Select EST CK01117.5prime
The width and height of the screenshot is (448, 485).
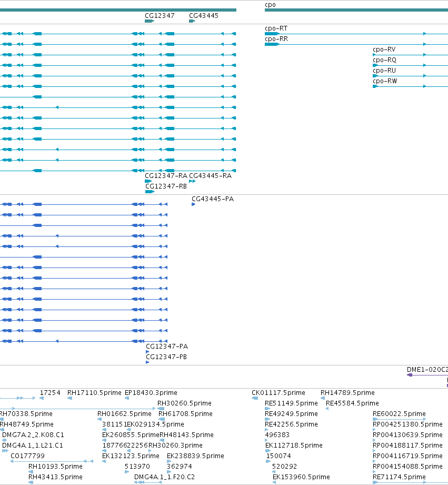tap(278, 393)
